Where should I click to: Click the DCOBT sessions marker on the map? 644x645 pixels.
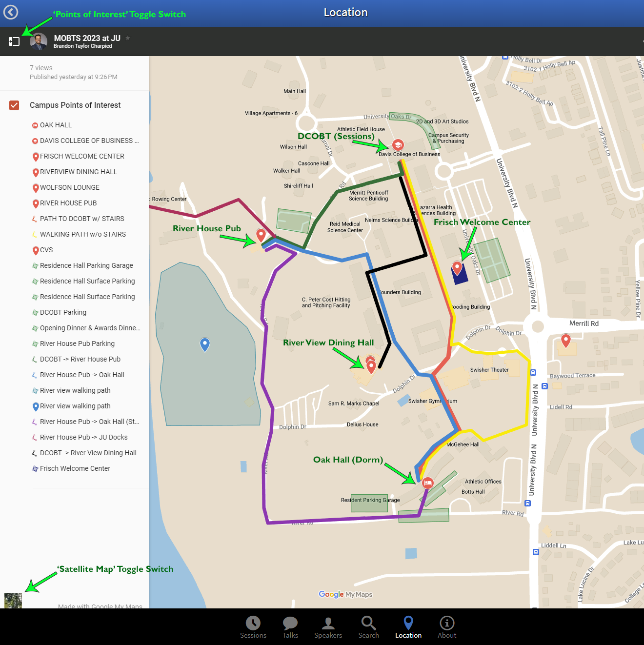(x=398, y=145)
